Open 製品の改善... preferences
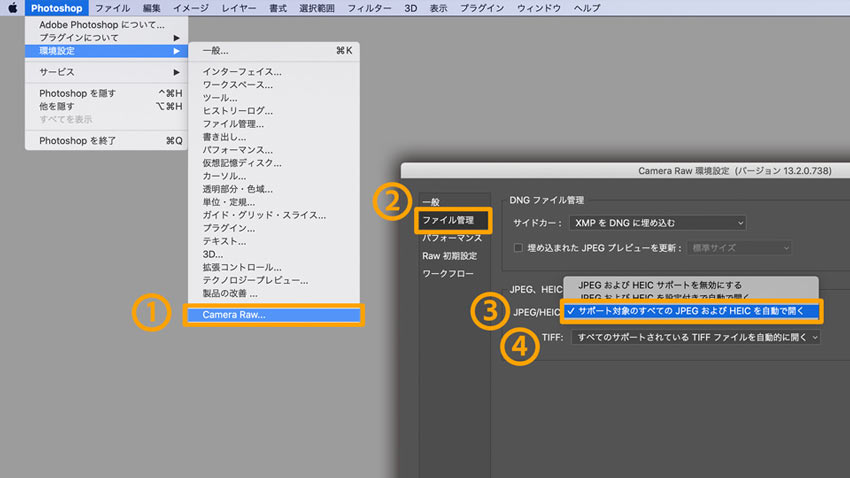This screenshot has width=850, height=478. pos(274,293)
